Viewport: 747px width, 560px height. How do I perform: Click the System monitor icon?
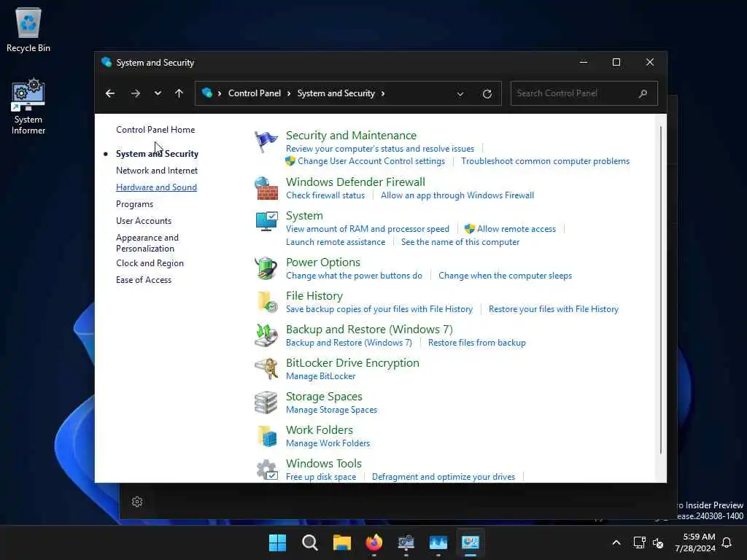266,222
